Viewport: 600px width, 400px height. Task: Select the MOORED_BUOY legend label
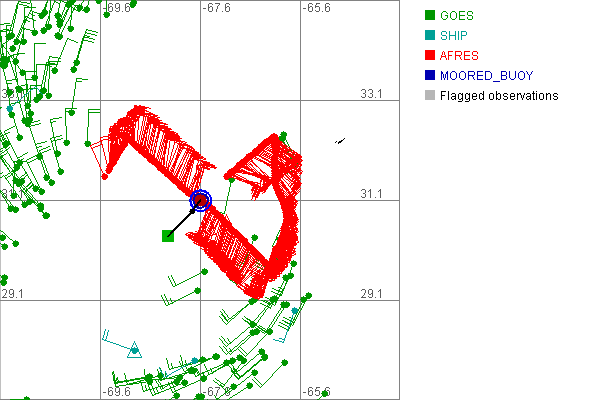pos(486,76)
